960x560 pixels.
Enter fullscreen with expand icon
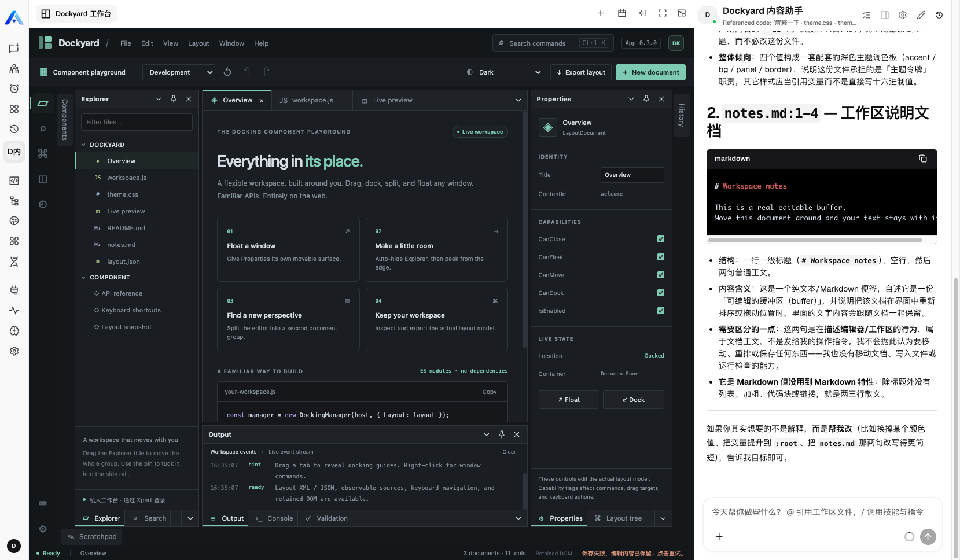(663, 13)
